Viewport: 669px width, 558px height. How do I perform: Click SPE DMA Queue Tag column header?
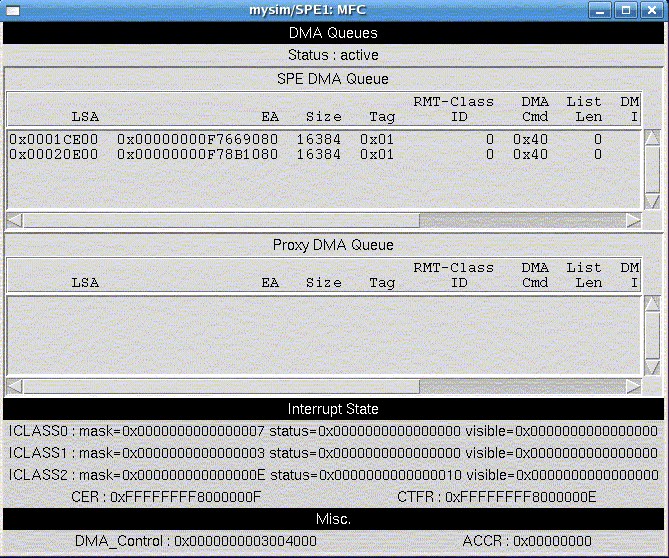(x=382, y=117)
